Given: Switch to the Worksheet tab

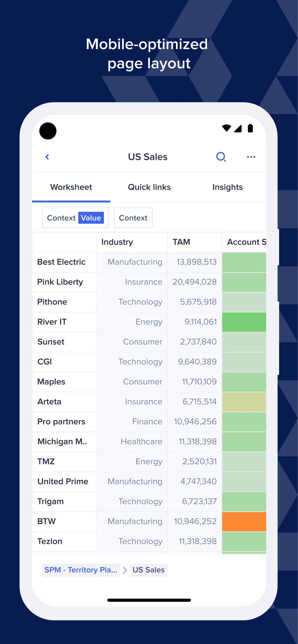Looking at the screenshot, I should (71, 187).
